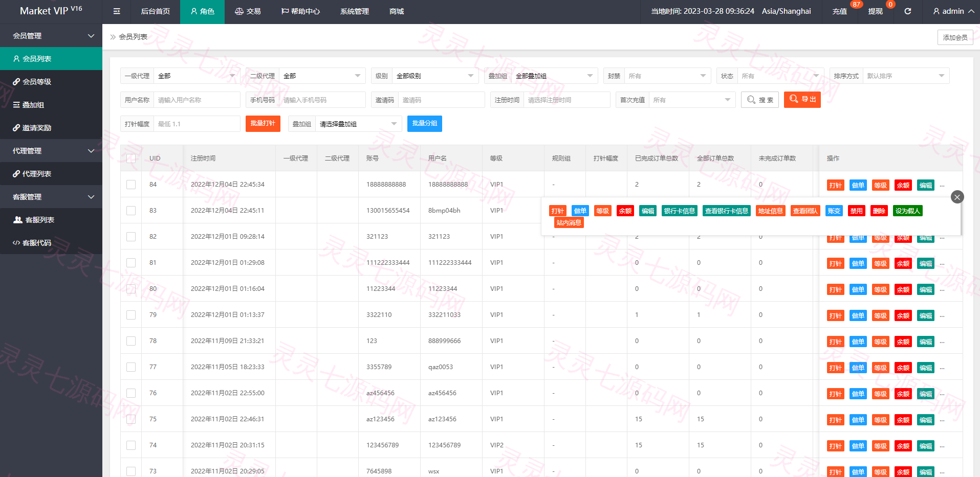Click 查看银行卡信息 in the popup
The image size is (980, 477).
pos(727,211)
